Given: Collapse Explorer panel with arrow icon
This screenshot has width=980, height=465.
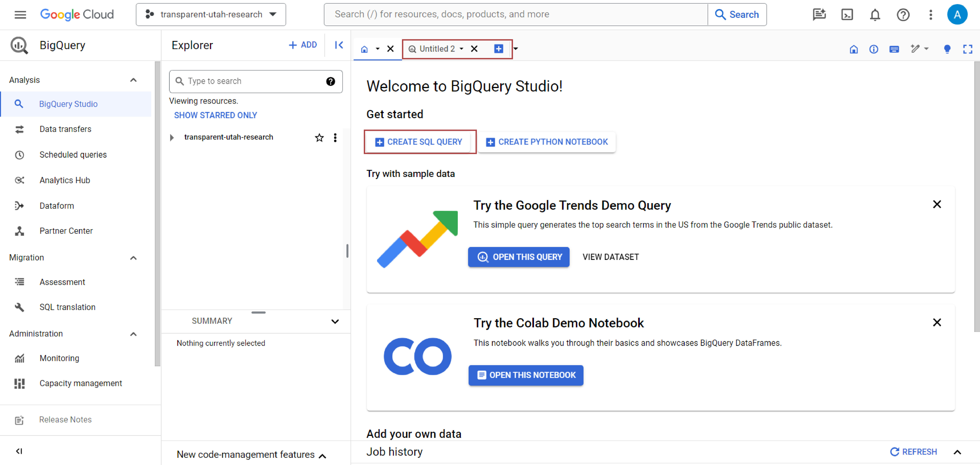Looking at the screenshot, I should [x=339, y=45].
